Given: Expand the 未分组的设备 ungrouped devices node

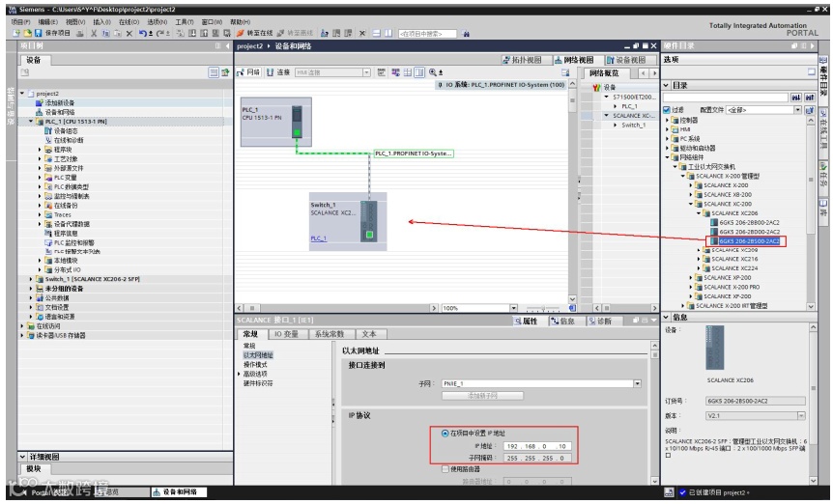Looking at the screenshot, I should tap(31, 289).
